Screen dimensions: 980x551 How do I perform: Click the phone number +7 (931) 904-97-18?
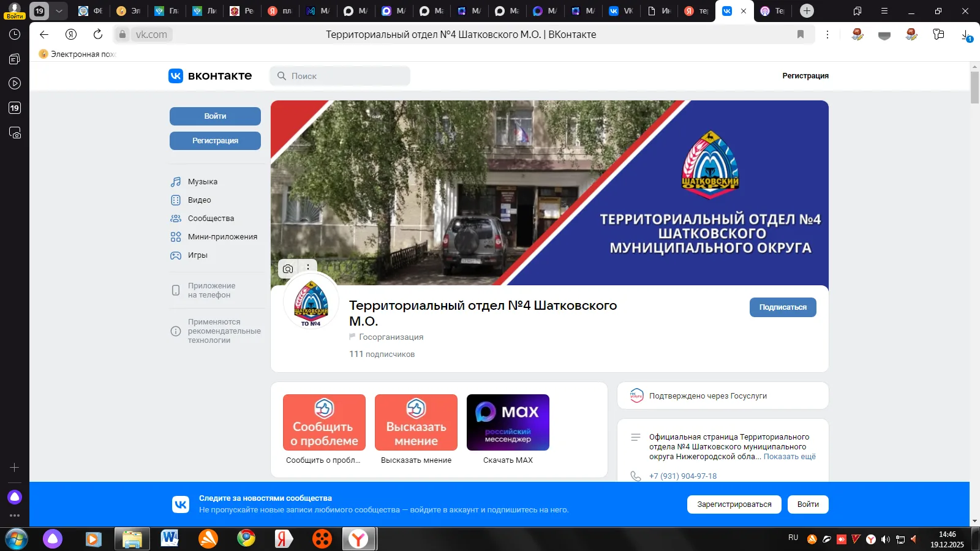click(683, 476)
